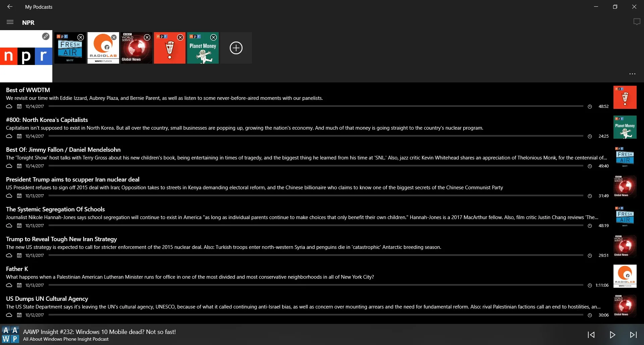Click Fresh Air artwork beside Jimmy Fallon episode

pos(625,157)
